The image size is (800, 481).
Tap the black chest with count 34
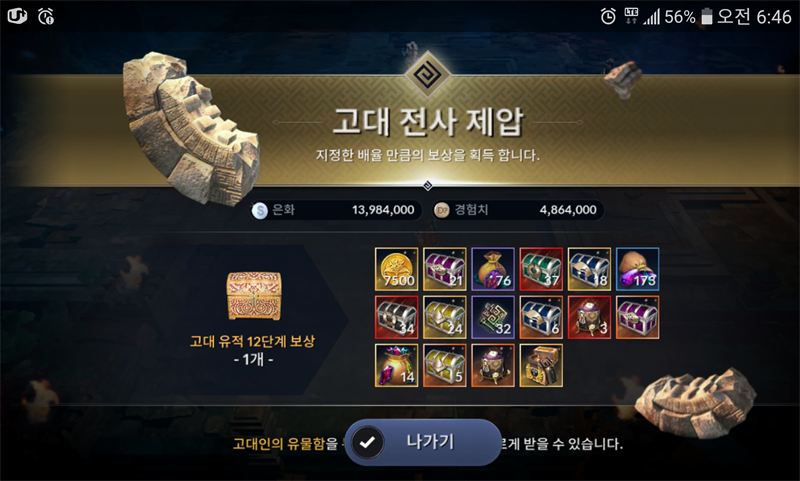click(x=396, y=317)
